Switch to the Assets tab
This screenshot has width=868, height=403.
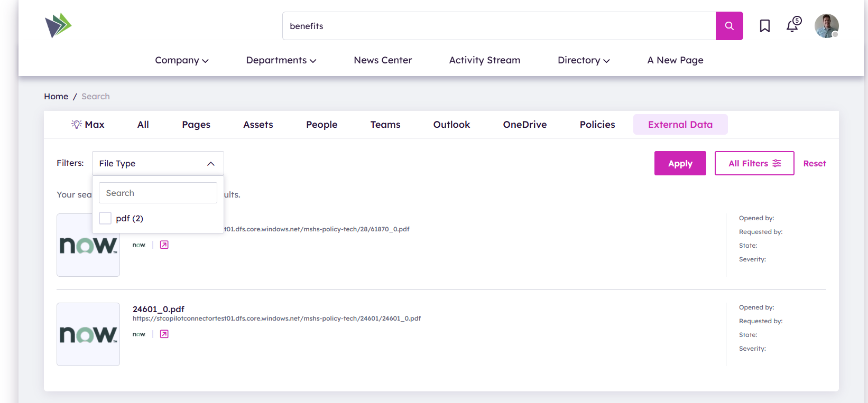[258, 125]
